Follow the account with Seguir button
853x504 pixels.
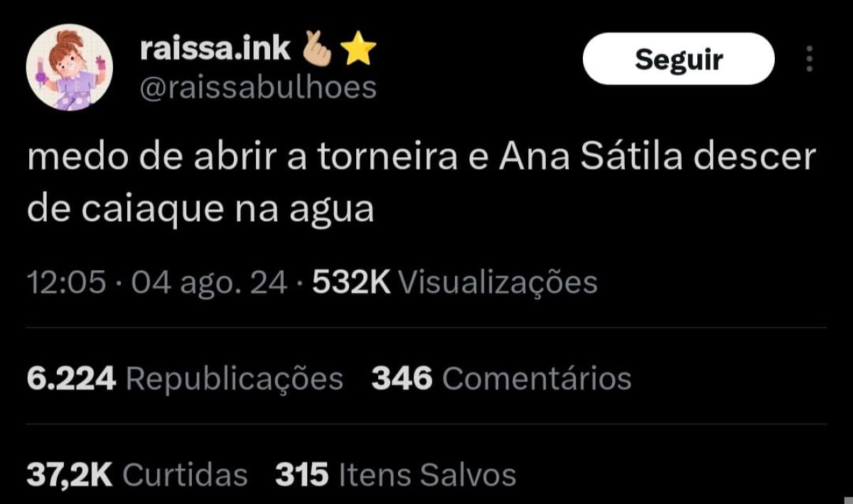coord(678,59)
